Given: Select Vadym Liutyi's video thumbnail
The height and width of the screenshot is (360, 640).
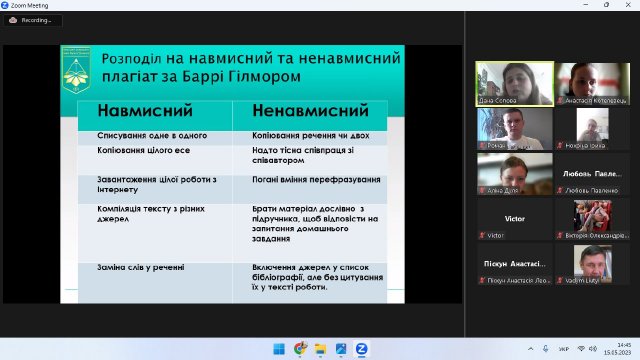Looking at the screenshot, I should (x=592, y=264).
